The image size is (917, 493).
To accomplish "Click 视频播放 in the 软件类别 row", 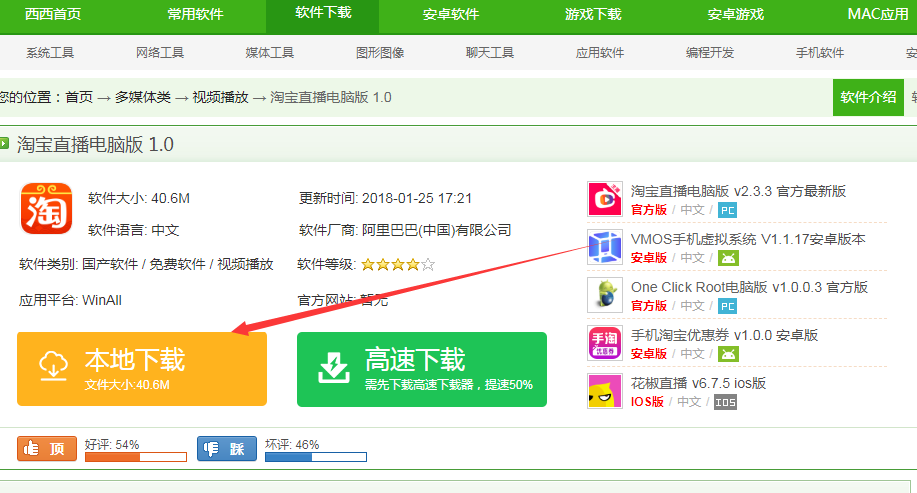I will (246, 264).
